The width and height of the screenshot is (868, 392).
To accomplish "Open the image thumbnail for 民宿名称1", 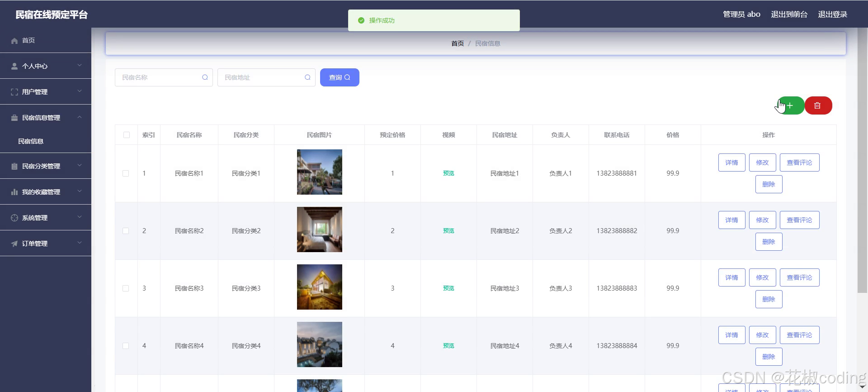I will (320, 172).
